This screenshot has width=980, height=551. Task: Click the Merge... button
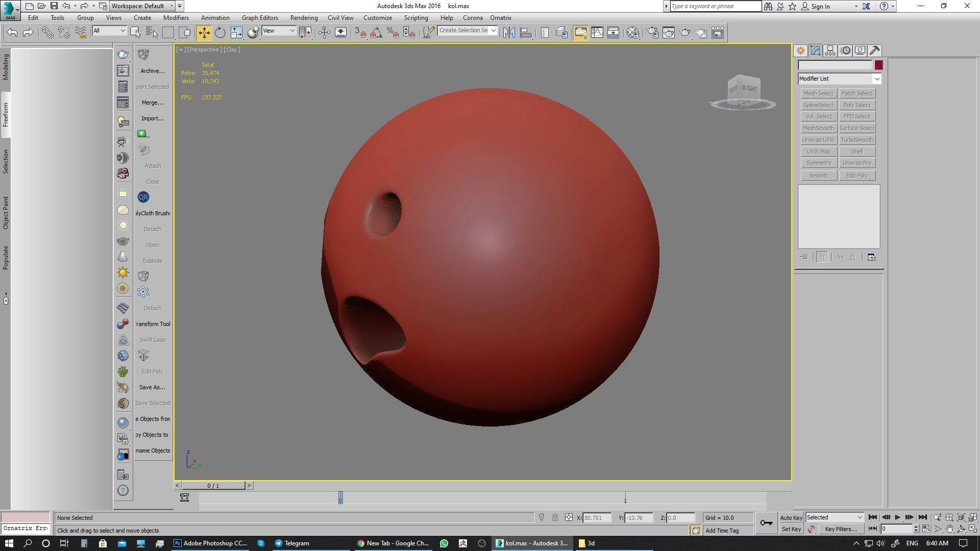pos(152,103)
